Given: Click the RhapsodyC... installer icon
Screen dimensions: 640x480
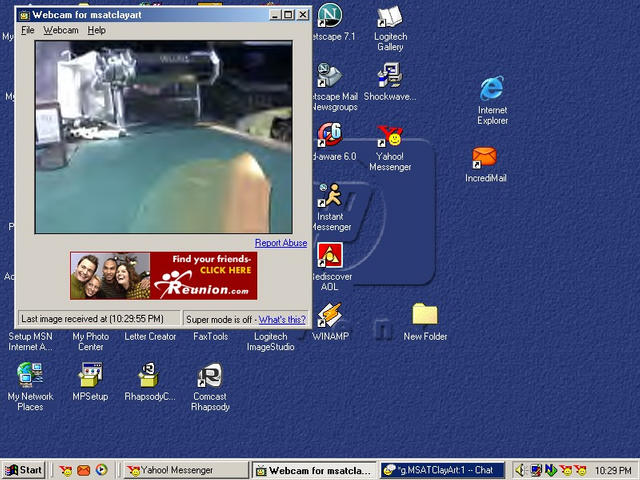Looking at the screenshot, I should (149, 375).
